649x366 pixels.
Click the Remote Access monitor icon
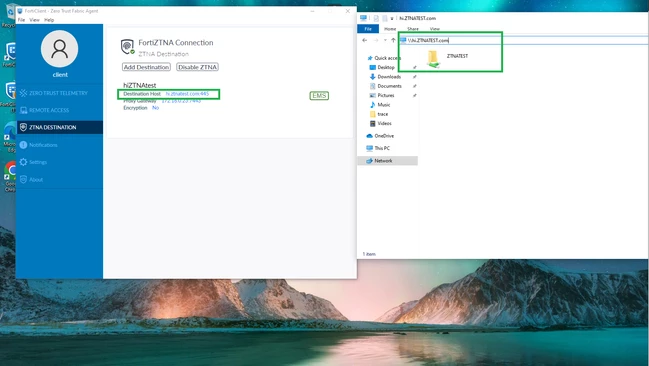(x=23, y=110)
